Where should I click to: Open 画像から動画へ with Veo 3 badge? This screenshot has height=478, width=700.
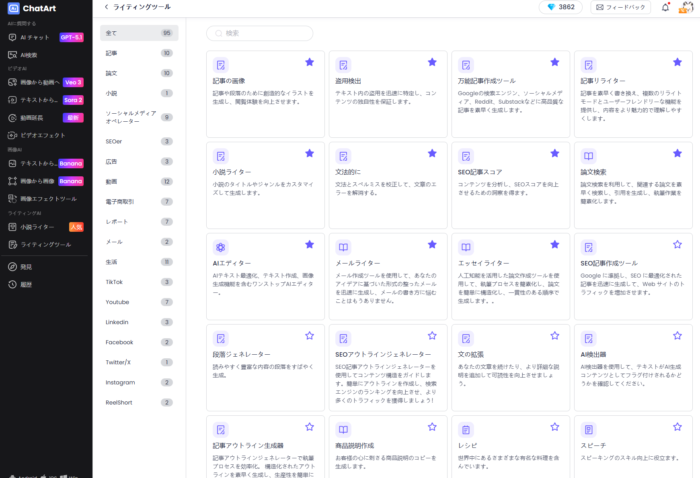46,82
